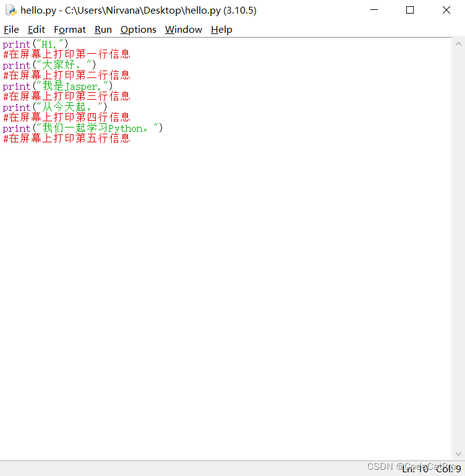
Task: Click the hello.py title bar text
Action: [139, 11]
